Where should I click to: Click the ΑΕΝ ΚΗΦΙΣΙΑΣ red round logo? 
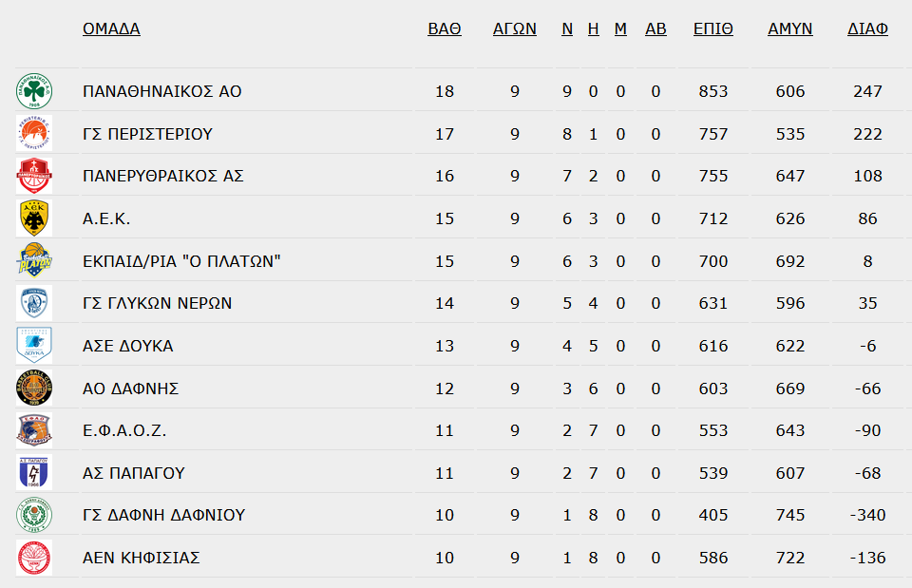point(34,558)
